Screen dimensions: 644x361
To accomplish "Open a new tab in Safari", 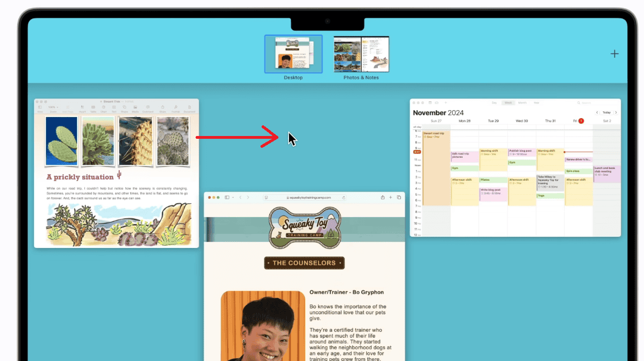I will [x=391, y=198].
